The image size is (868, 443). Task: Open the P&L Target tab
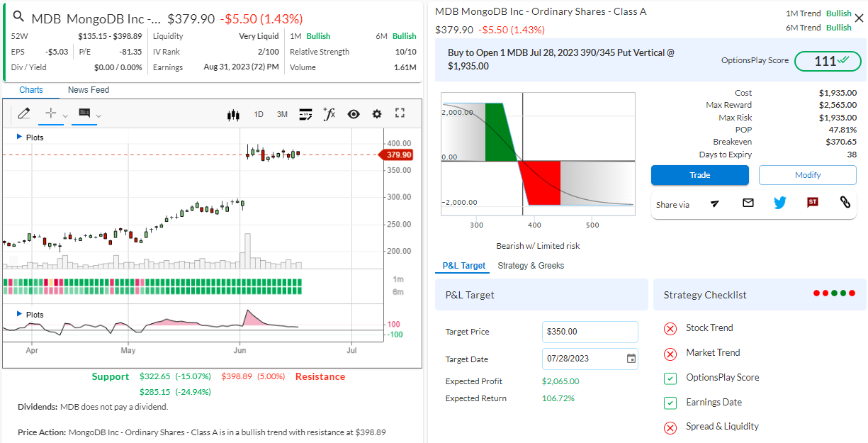point(464,266)
